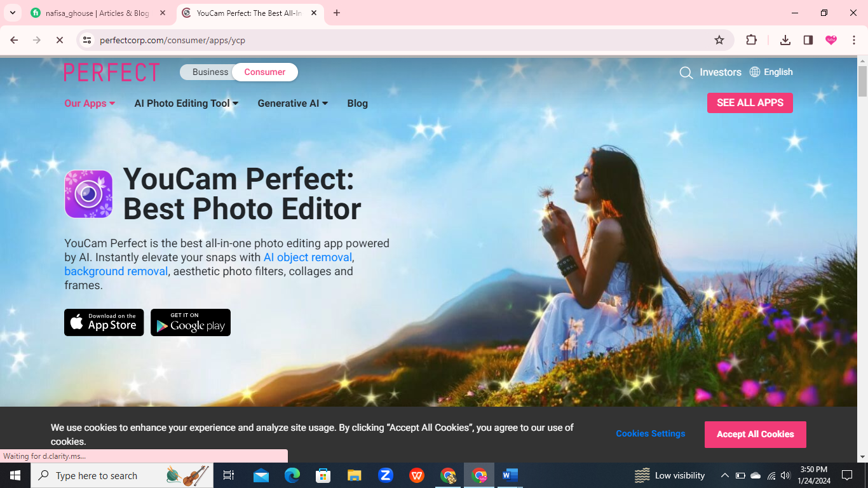Open the network Wi-Fi icon
The image size is (868, 488).
771,475
